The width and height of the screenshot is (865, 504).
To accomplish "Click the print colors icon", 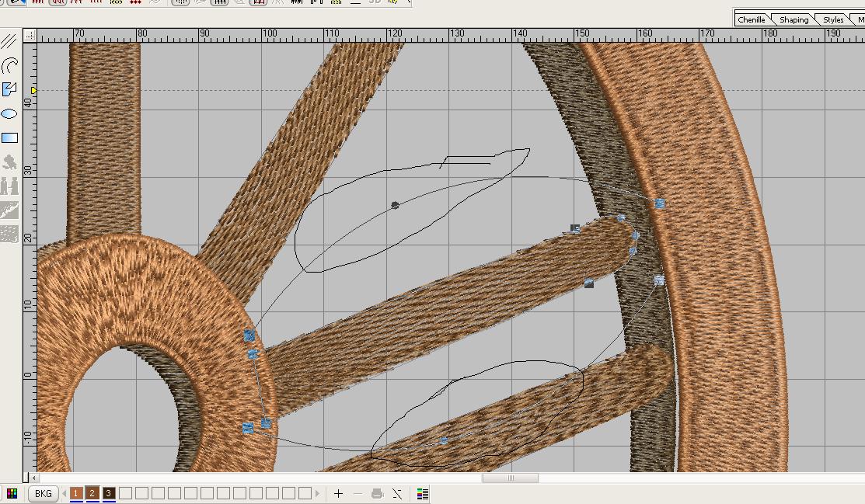I will click(x=377, y=493).
